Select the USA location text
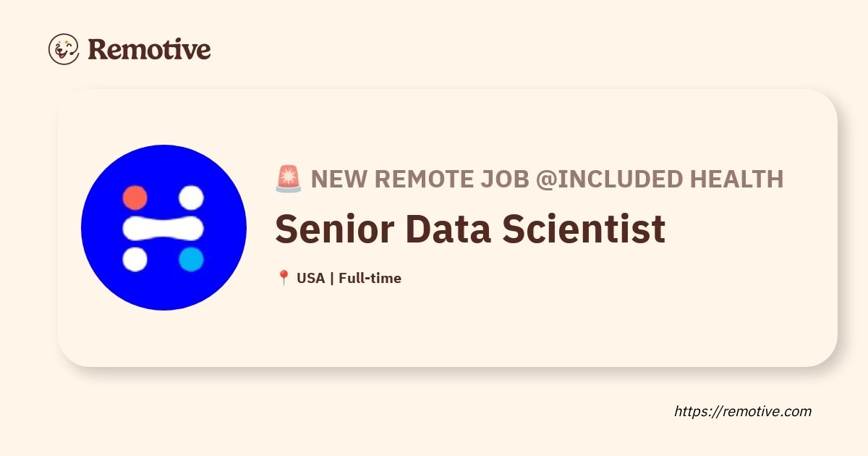Screen dimensions: 868x456 tap(311, 278)
